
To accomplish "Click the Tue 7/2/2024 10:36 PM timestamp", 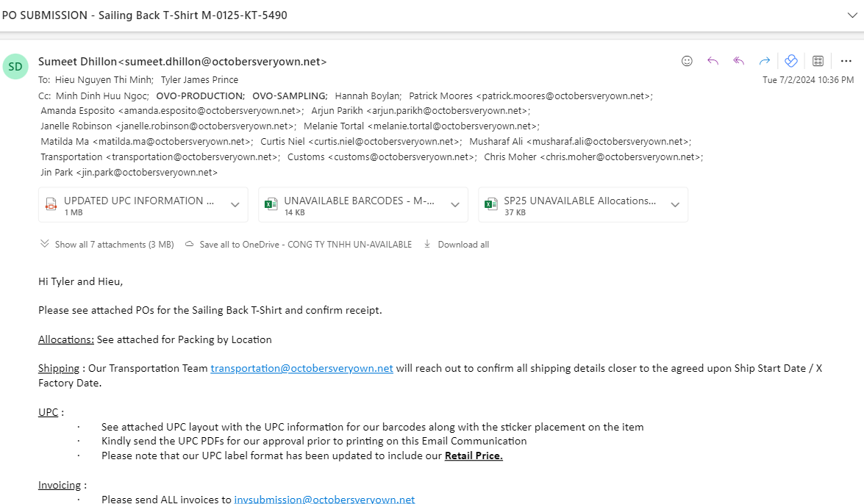I will 808,80.
